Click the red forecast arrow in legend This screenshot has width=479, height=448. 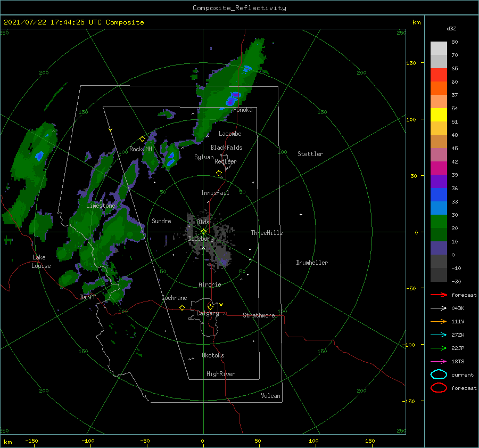click(x=439, y=295)
